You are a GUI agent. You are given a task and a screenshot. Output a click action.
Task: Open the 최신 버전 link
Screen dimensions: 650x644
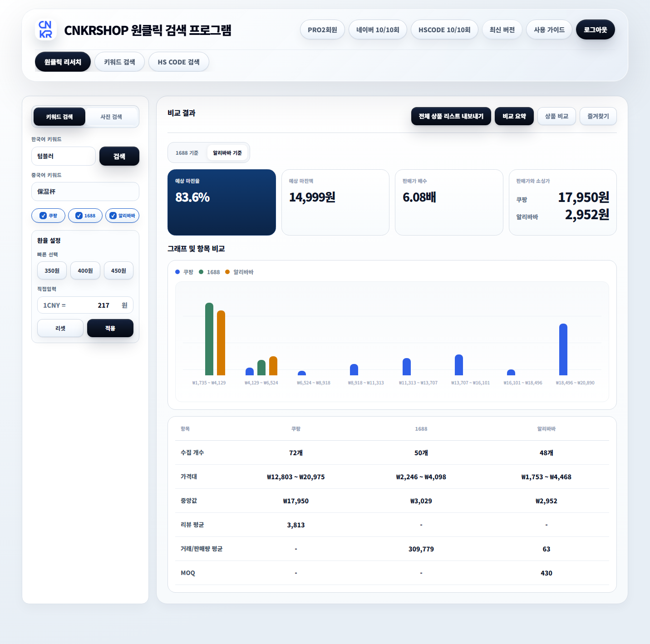(x=502, y=29)
